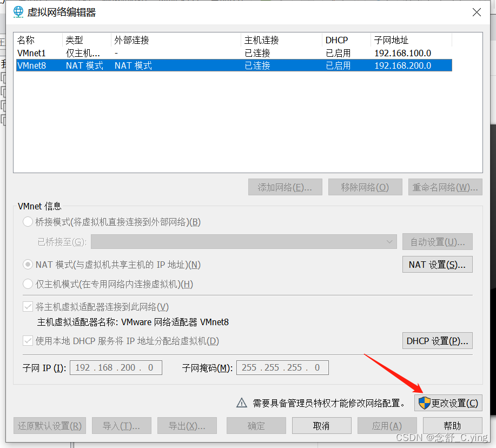Open the 已桥接至 dropdown
496x448 pixels.
[x=243, y=242]
